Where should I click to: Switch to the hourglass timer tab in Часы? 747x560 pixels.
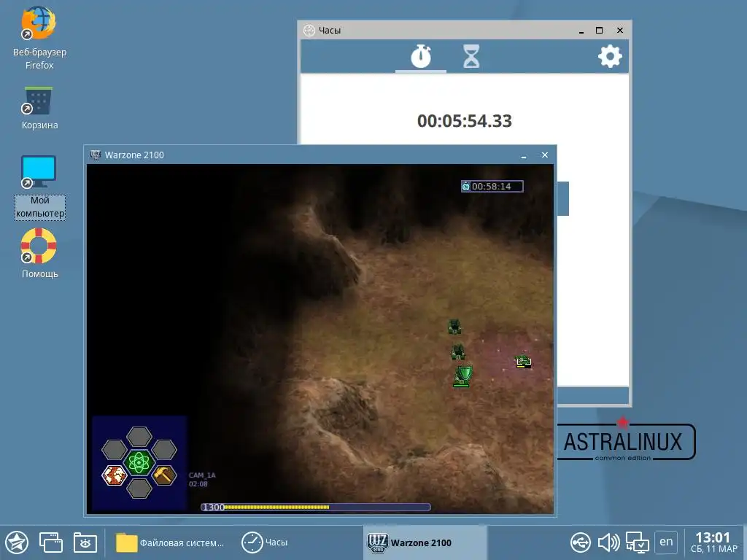coord(471,56)
